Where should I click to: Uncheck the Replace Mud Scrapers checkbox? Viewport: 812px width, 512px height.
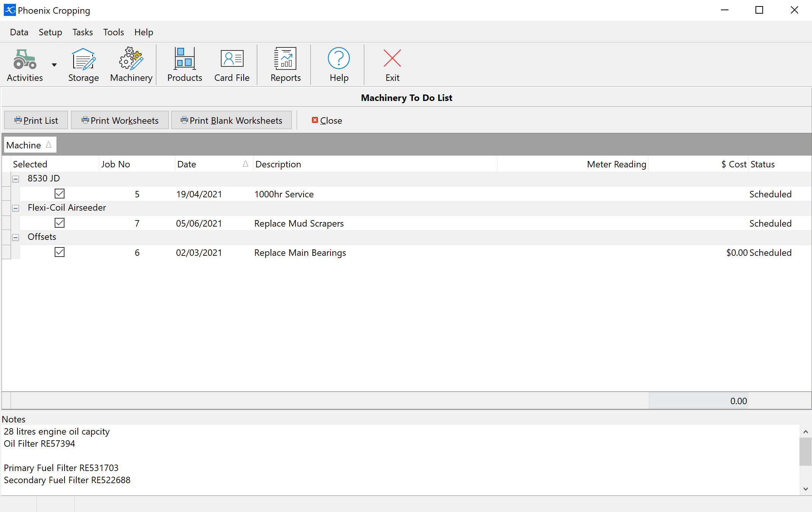60,223
